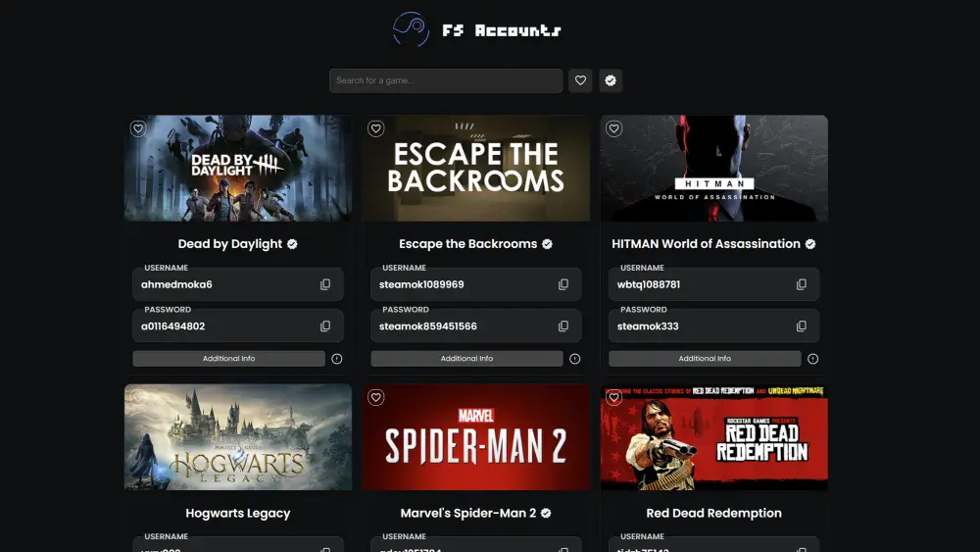Viewport: 980px width, 552px height.
Task: Select the Marvel's Spider-Man 2 title text
Action: tap(468, 513)
